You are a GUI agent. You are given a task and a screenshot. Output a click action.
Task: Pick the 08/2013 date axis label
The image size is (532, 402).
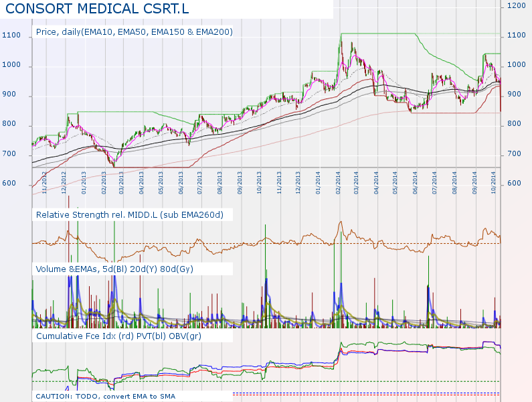(220, 182)
